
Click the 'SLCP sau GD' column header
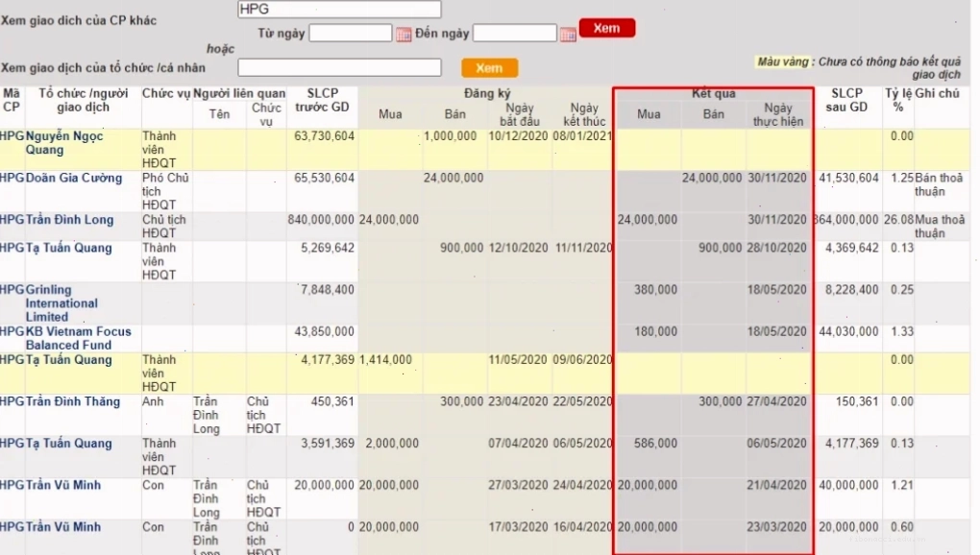pos(846,100)
